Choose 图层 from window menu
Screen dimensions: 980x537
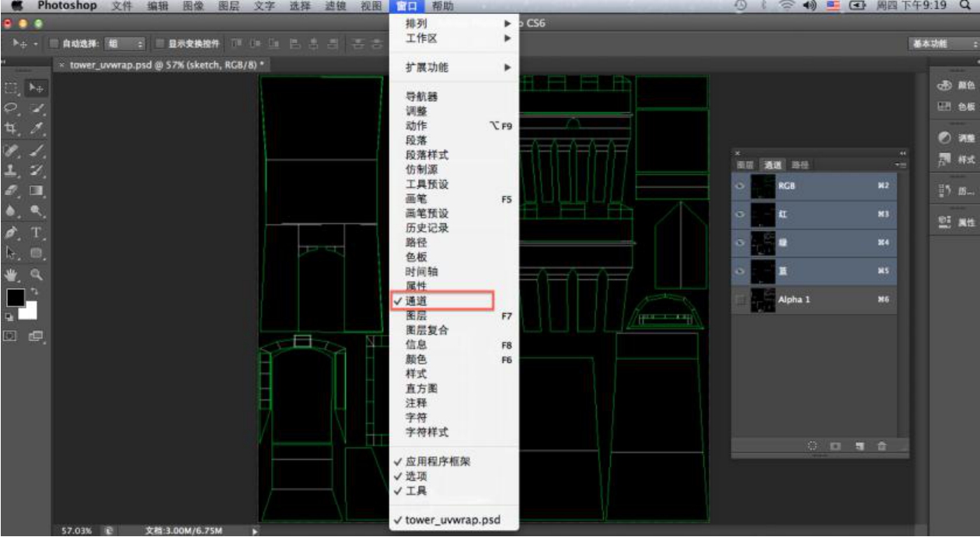click(454, 316)
